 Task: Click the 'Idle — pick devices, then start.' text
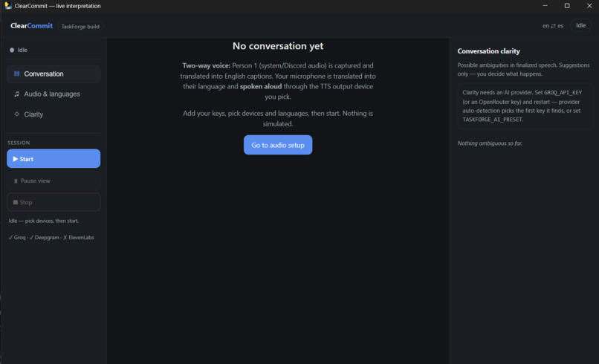(44, 221)
